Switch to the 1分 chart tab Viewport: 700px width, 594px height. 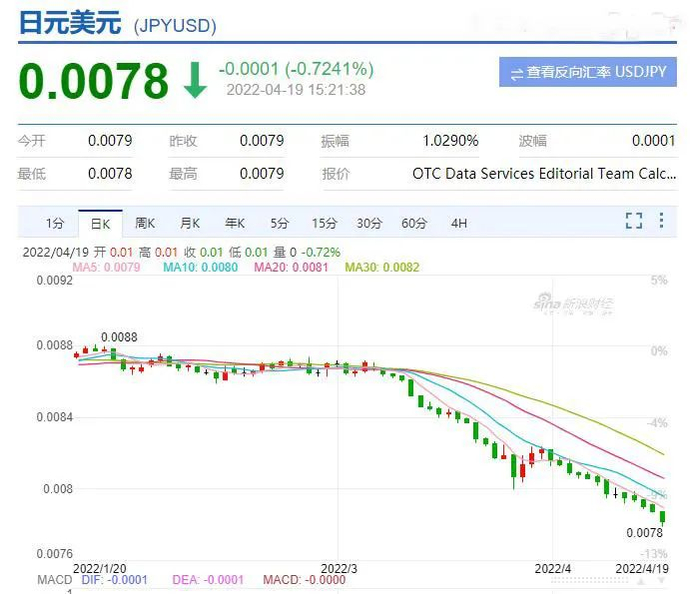point(55,223)
